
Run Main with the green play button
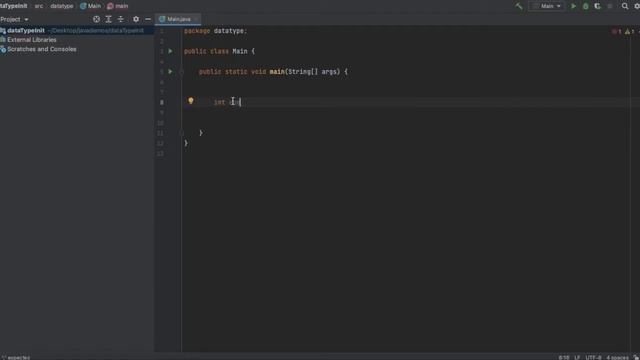(573, 6)
